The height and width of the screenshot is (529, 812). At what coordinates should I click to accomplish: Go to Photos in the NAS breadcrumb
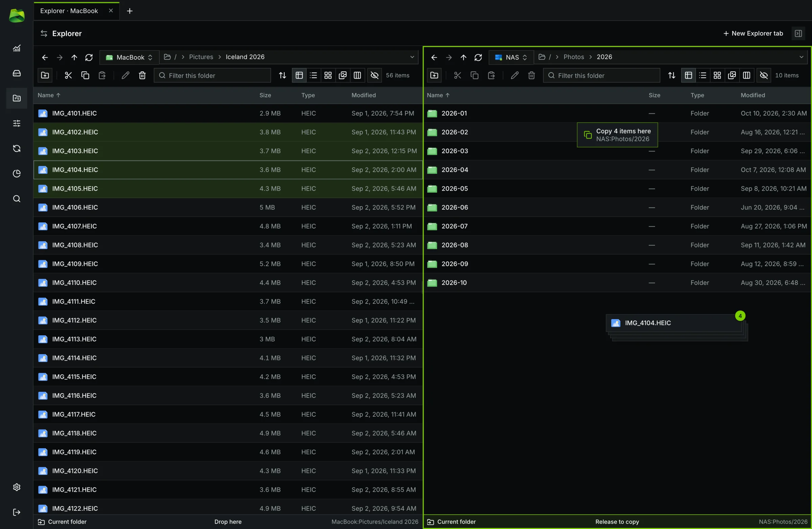tap(574, 57)
